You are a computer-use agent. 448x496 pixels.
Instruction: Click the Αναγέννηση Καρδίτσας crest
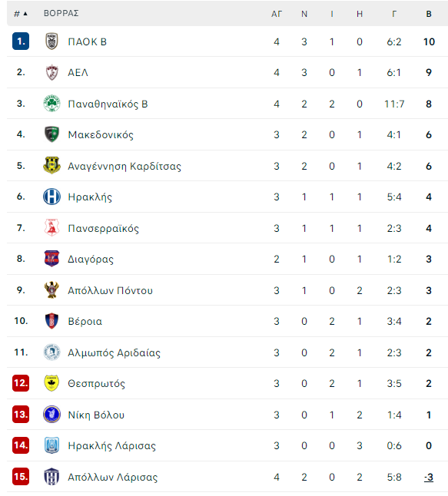coord(51,165)
